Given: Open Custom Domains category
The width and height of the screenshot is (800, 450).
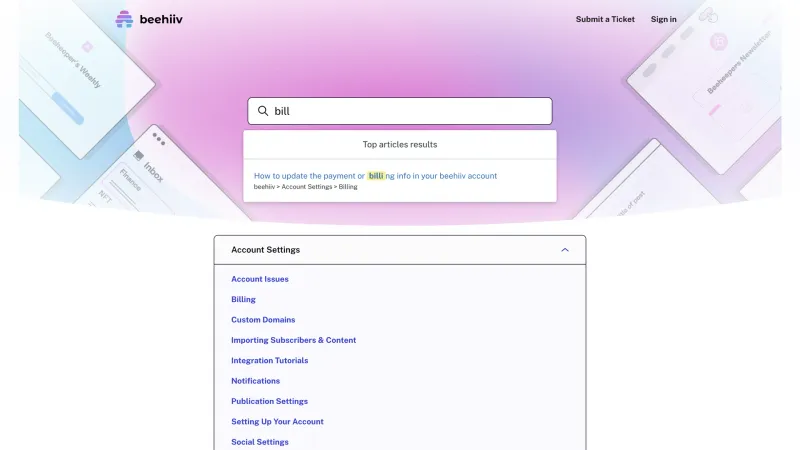Looking at the screenshot, I should (263, 320).
